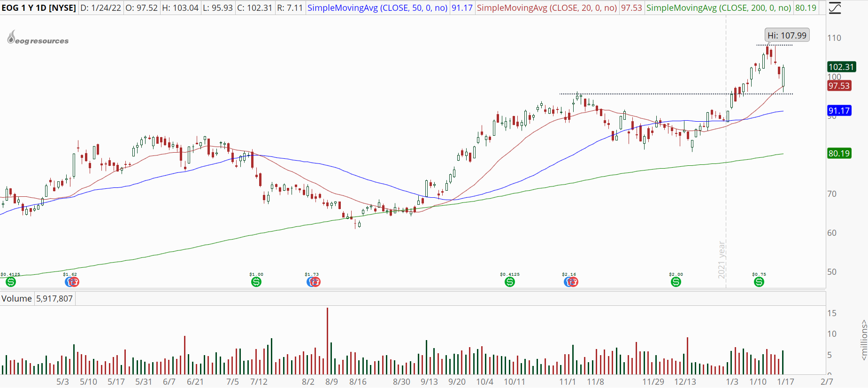
Task: Click the C: 102.31 close value
Action: (x=254, y=8)
